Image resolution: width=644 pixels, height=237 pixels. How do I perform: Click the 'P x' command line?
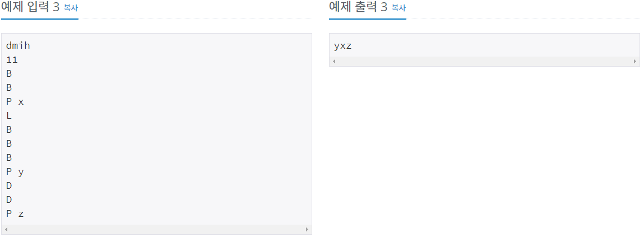coord(15,101)
